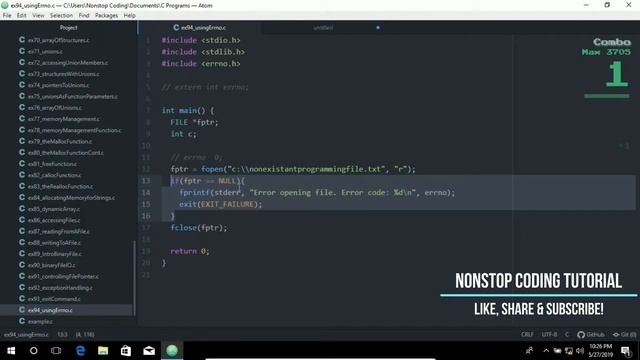
Task: Open ex91_controllingFilePointer.c file
Action: coord(63,276)
